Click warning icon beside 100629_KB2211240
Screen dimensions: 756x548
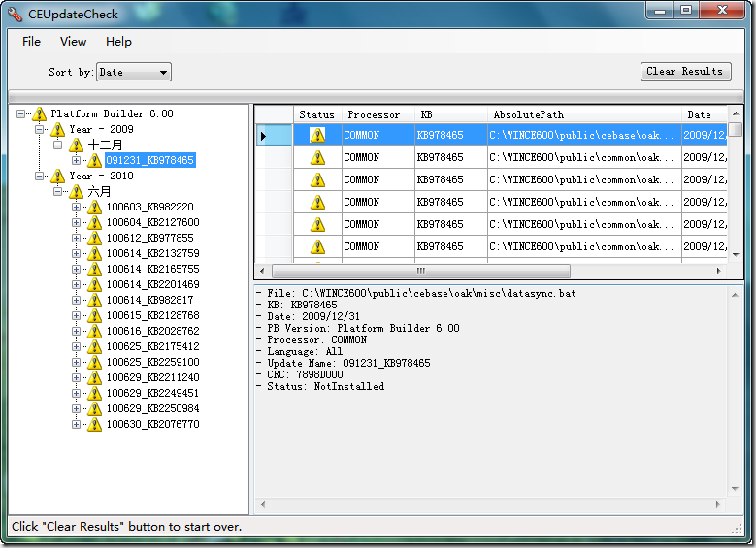94,378
